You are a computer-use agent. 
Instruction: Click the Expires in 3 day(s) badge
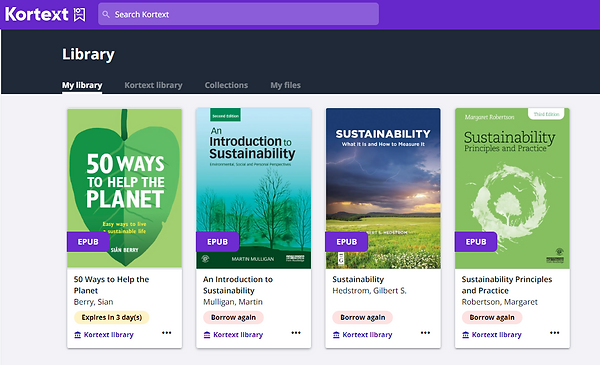coord(111,318)
